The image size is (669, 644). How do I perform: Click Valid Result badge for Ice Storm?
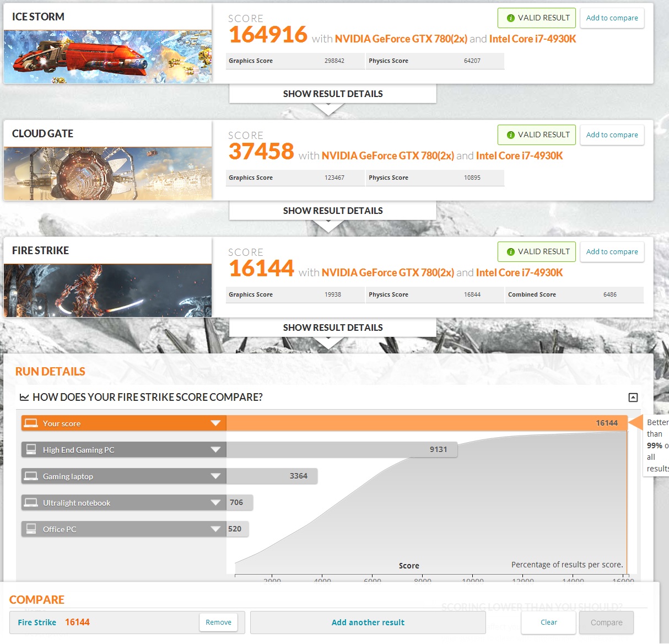[537, 18]
